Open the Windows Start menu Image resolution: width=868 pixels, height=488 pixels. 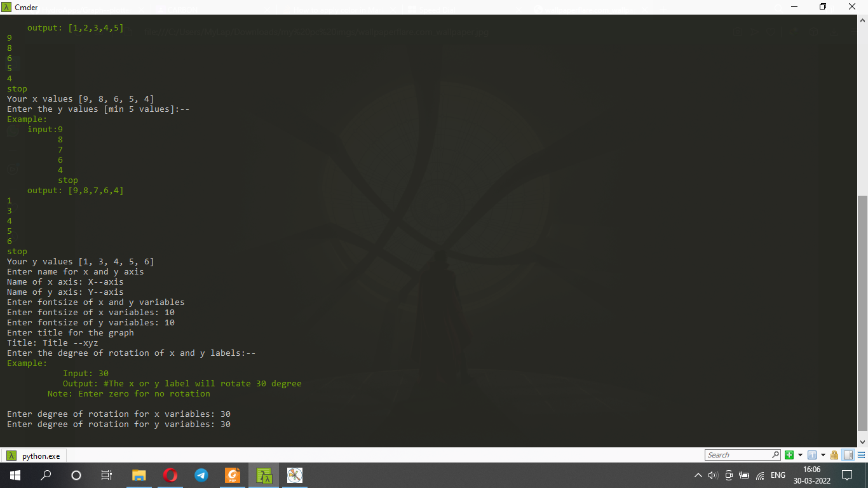(15, 475)
